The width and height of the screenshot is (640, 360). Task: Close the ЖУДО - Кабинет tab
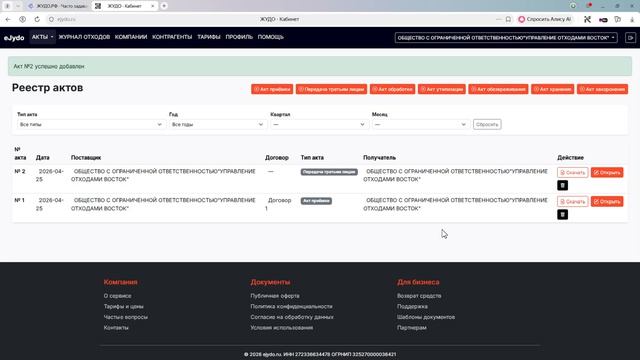[153, 6]
